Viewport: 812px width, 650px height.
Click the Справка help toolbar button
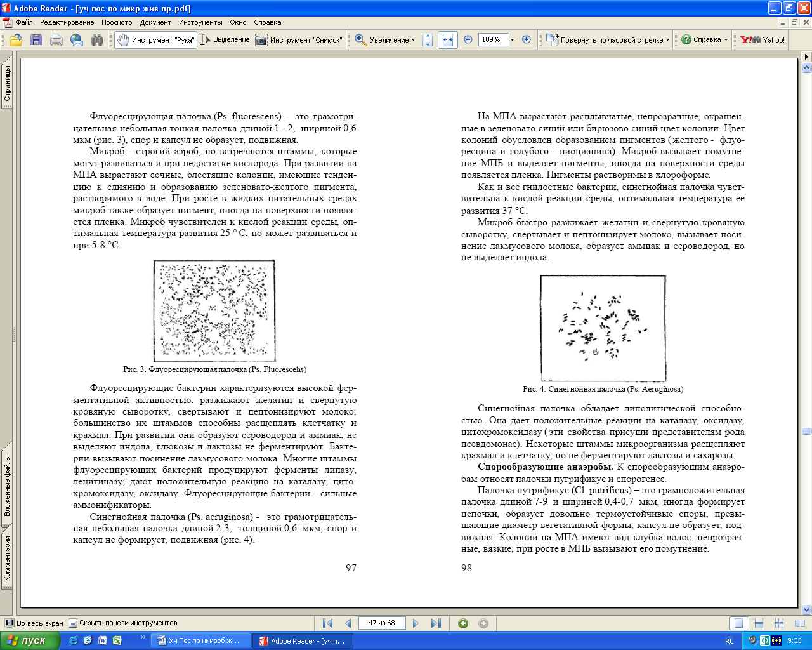point(701,39)
